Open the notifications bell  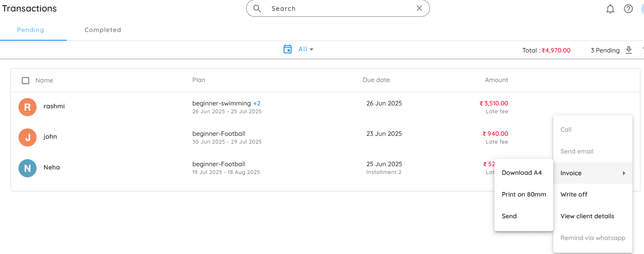pyautogui.click(x=610, y=9)
